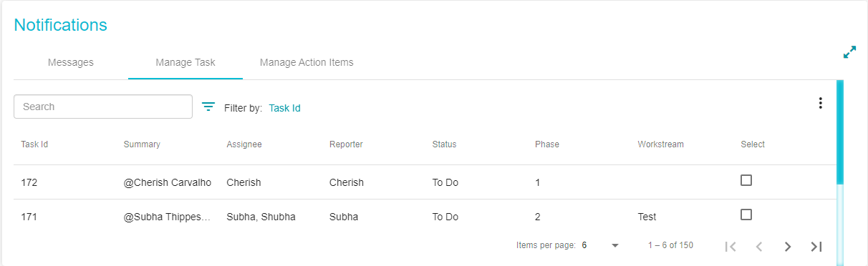Tick the checkbox for task 172

pyautogui.click(x=746, y=180)
